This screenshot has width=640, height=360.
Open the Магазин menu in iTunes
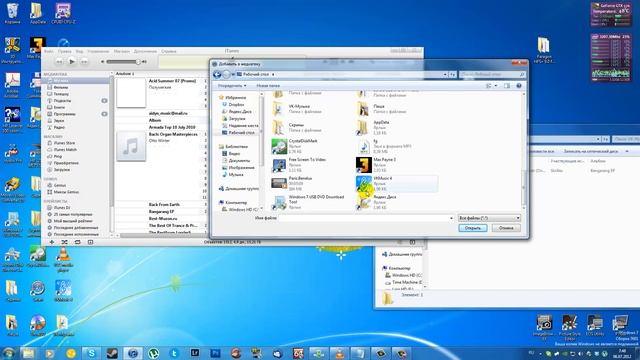(122, 51)
